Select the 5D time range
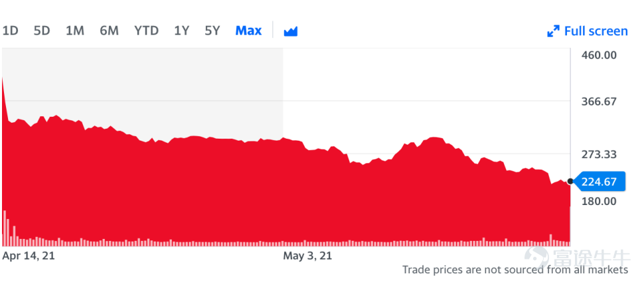 pyautogui.click(x=42, y=31)
